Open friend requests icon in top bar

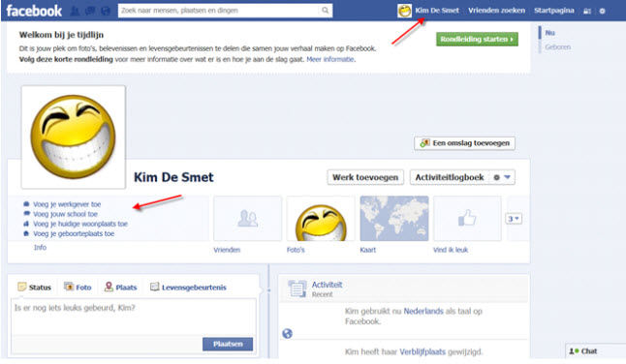pos(75,11)
